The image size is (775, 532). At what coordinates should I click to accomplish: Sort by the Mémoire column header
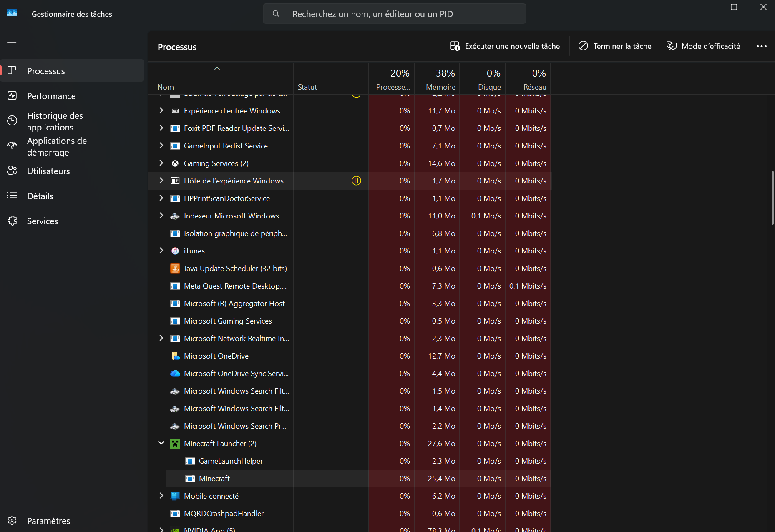click(437, 78)
